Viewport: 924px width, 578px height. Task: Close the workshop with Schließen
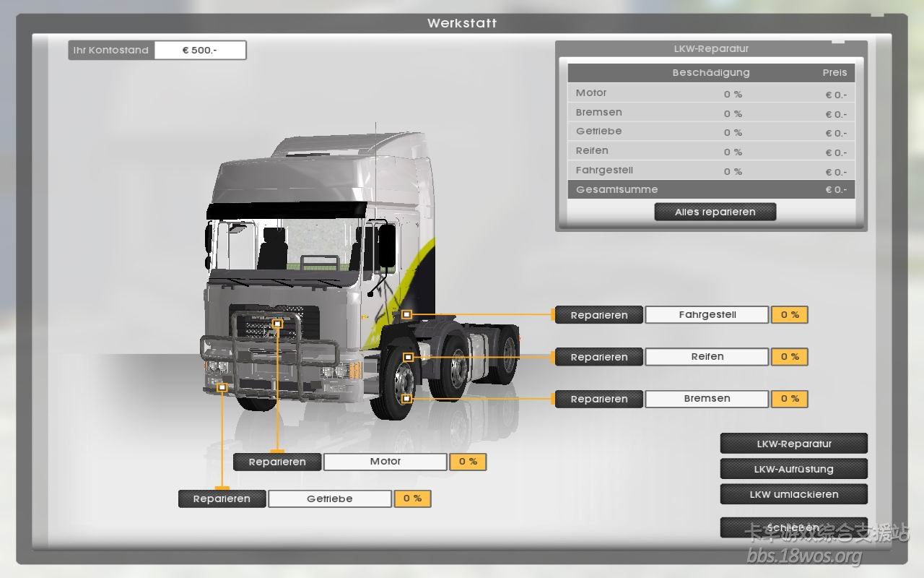793,527
